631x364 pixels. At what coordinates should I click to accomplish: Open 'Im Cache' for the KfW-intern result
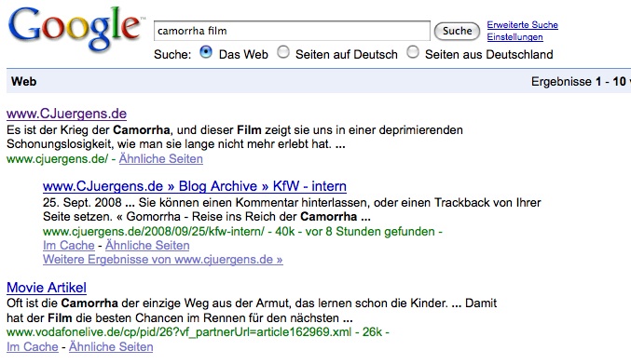(69, 245)
